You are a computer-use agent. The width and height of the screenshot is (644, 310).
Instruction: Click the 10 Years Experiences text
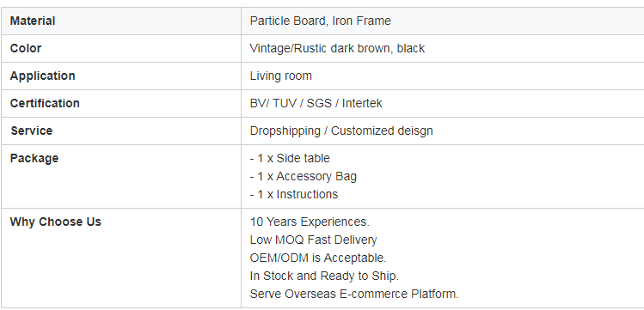310,222
